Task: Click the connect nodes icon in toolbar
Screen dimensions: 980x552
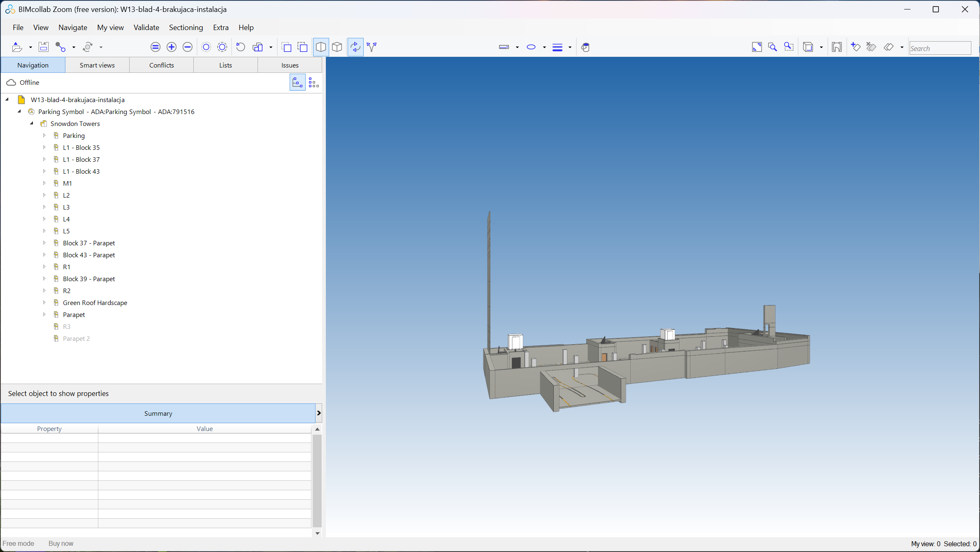Action: [x=60, y=47]
